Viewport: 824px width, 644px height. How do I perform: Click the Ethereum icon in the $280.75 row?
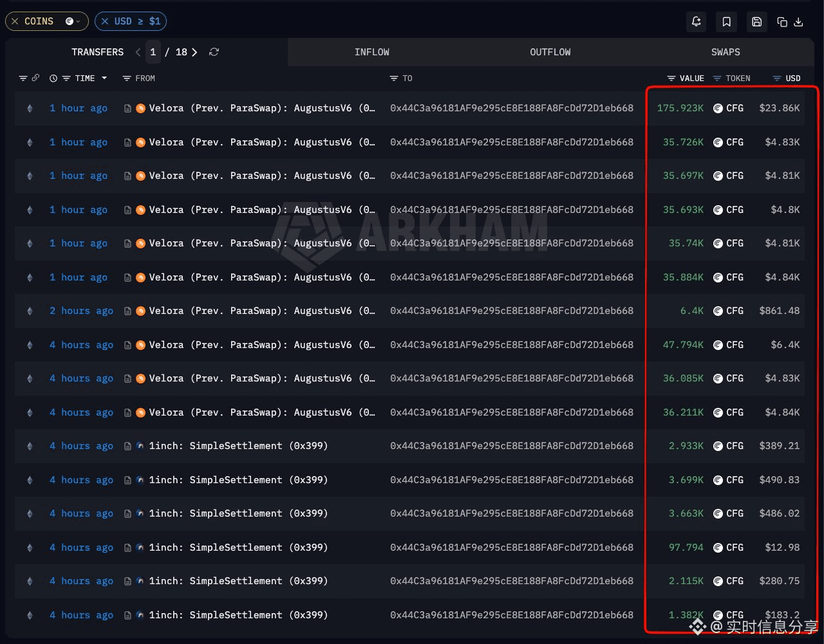(x=29, y=581)
